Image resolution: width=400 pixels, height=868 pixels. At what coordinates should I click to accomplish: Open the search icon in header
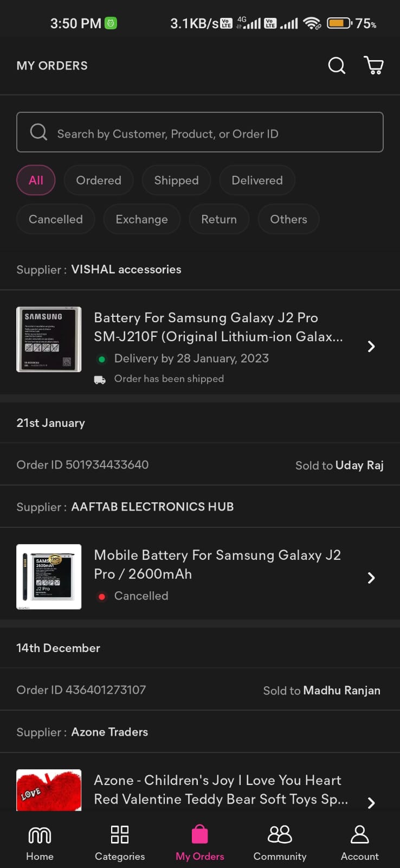click(337, 66)
